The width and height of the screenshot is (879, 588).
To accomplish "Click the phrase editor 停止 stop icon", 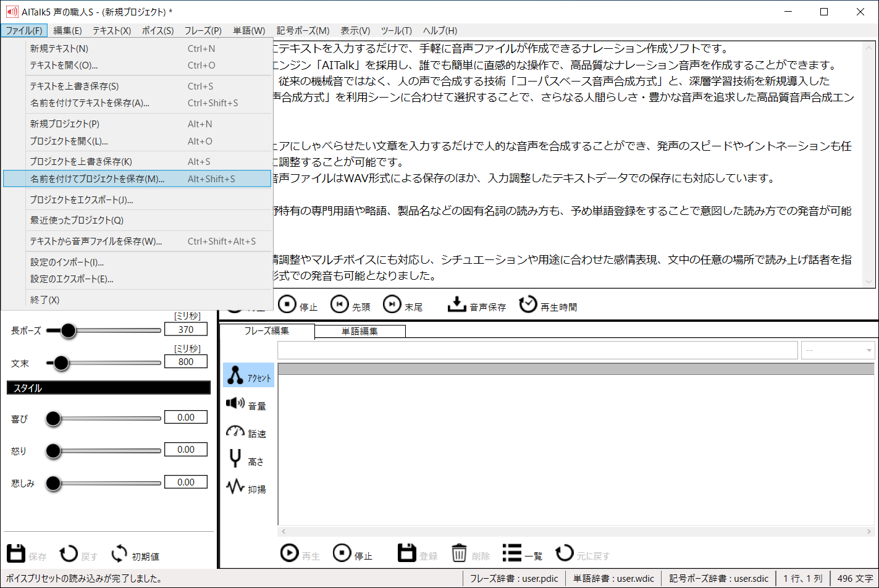I will [342, 553].
